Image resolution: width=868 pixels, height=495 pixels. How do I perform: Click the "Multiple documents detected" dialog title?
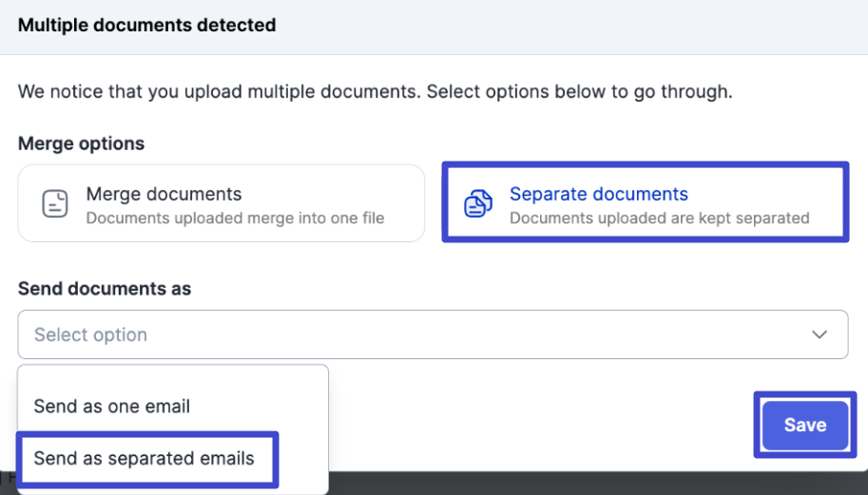[x=146, y=26]
